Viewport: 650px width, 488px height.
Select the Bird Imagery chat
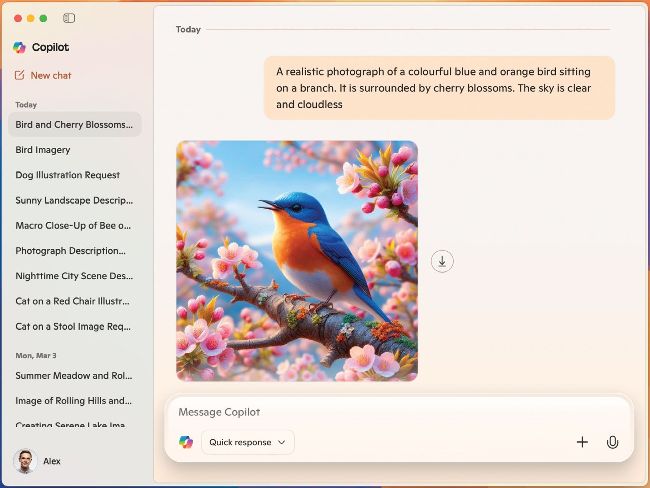pos(43,150)
